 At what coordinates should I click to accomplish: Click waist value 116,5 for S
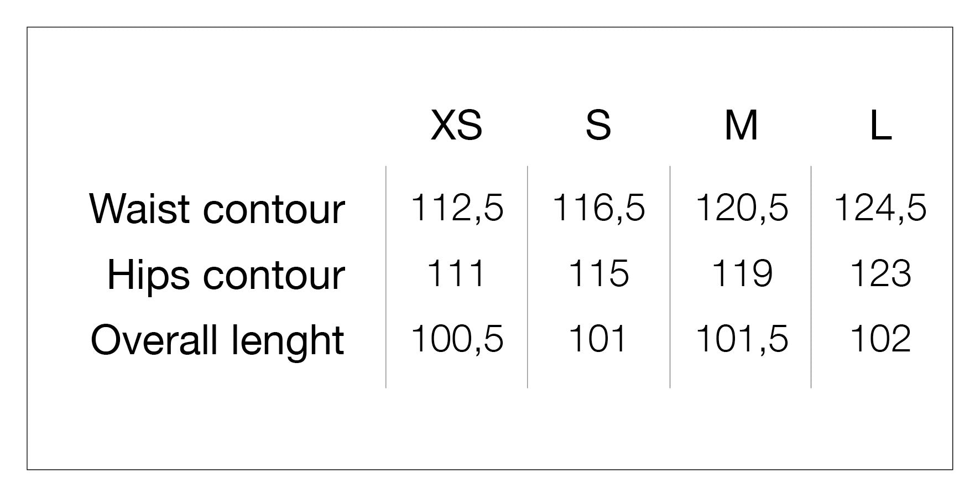(x=598, y=208)
